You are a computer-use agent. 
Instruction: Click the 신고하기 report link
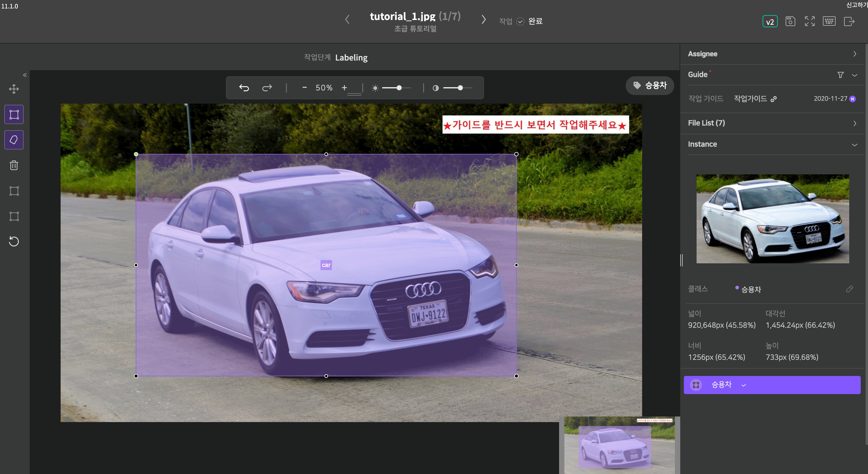tap(856, 5)
